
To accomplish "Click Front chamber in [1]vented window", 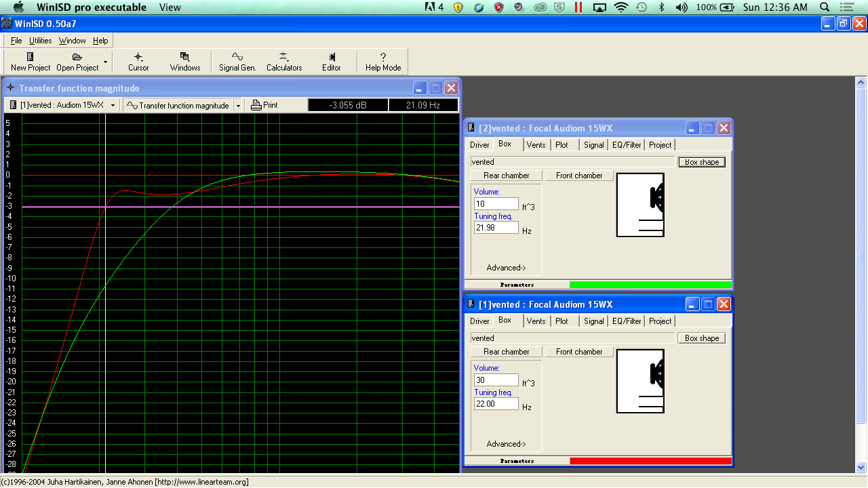I will coord(579,352).
